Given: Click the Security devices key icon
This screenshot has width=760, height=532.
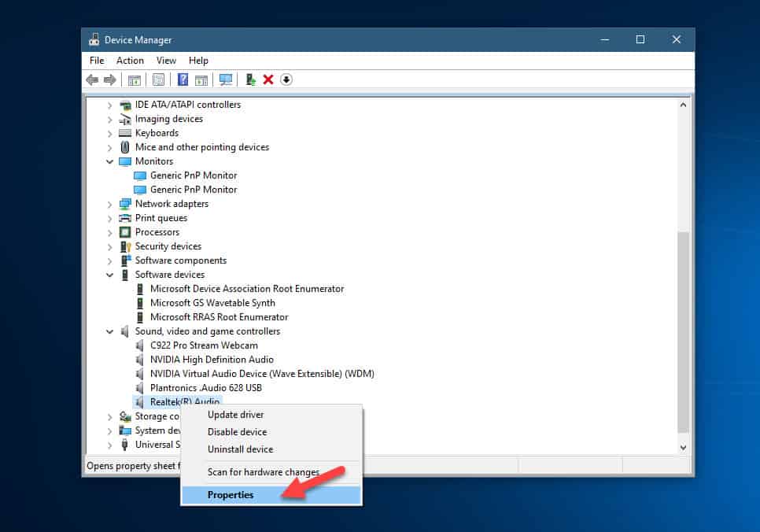Looking at the screenshot, I should (126, 246).
